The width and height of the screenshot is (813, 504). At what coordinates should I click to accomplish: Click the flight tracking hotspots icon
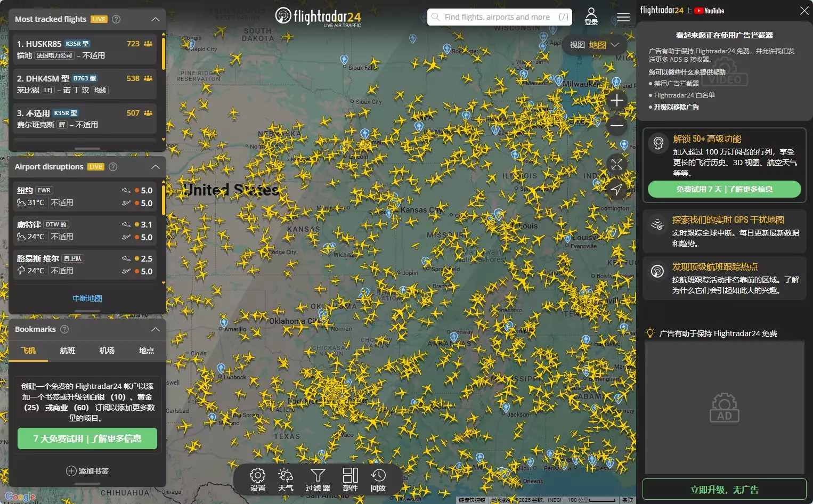tap(657, 271)
